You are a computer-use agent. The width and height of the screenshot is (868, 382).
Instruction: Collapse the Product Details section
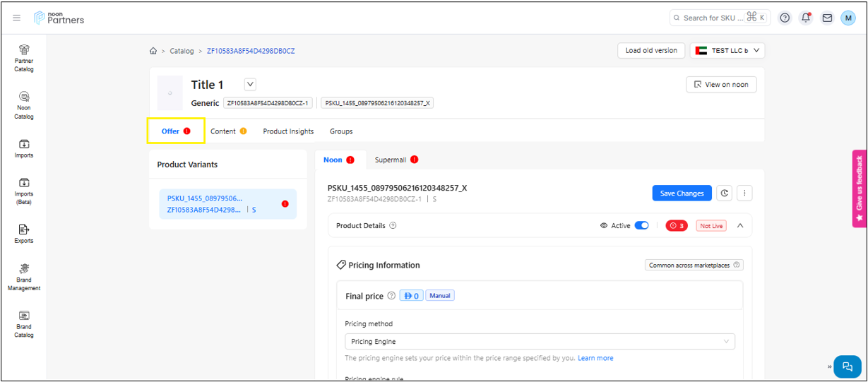pos(740,226)
